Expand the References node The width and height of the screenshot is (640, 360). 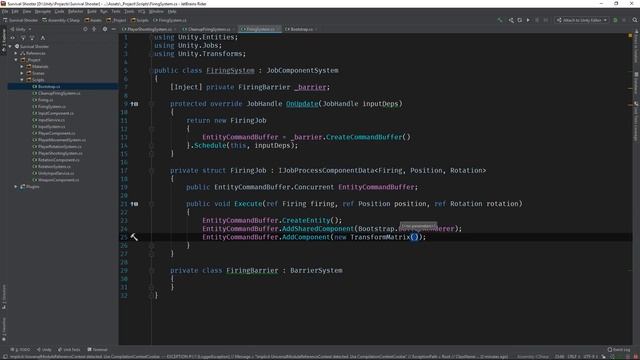pos(16,53)
